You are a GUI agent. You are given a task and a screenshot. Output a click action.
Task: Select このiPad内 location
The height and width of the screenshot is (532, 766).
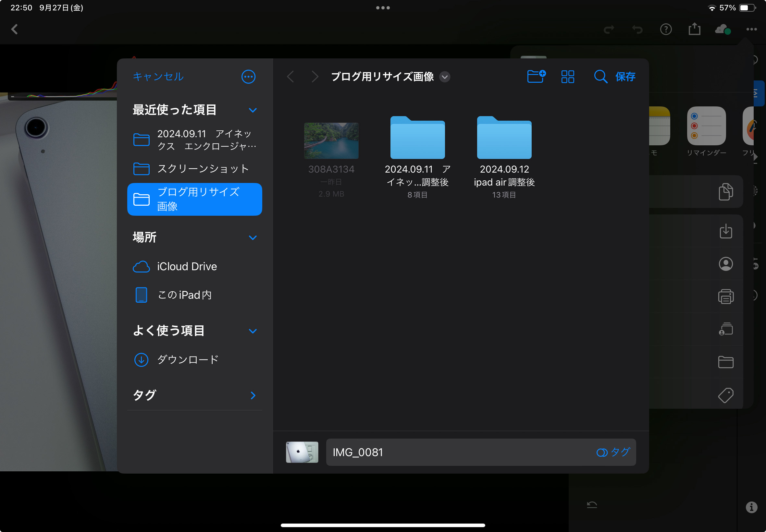click(x=184, y=295)
